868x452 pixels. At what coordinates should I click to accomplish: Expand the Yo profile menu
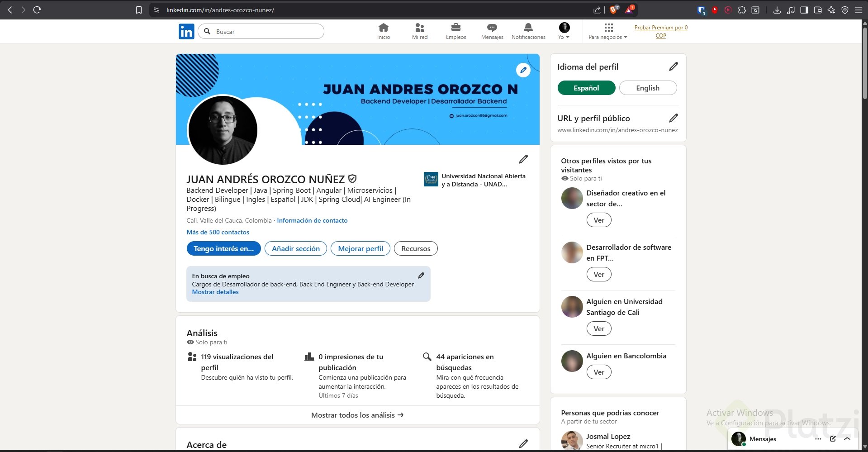pyautogui.click(x=564, y=31)
